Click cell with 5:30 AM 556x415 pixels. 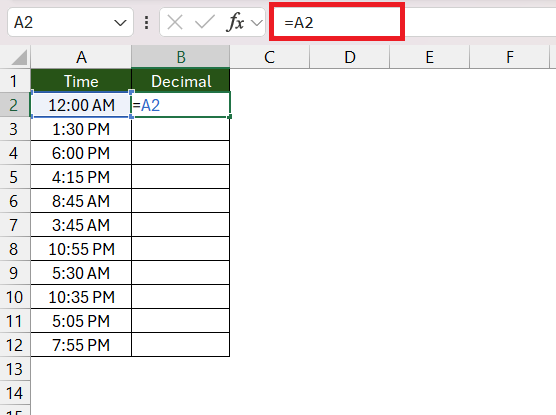tap(81, 273)
